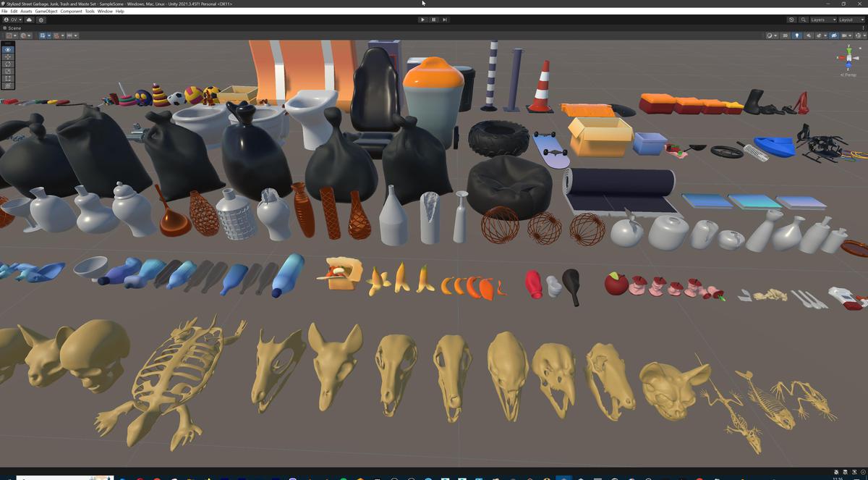Open the Unity search window via magnifier icon

pos(804,20)
